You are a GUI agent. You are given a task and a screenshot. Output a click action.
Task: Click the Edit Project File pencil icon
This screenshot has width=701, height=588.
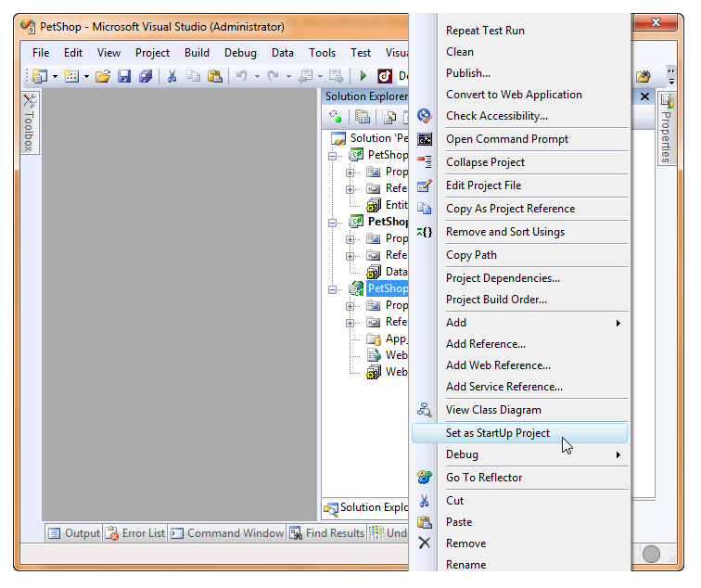pos(425,185)
